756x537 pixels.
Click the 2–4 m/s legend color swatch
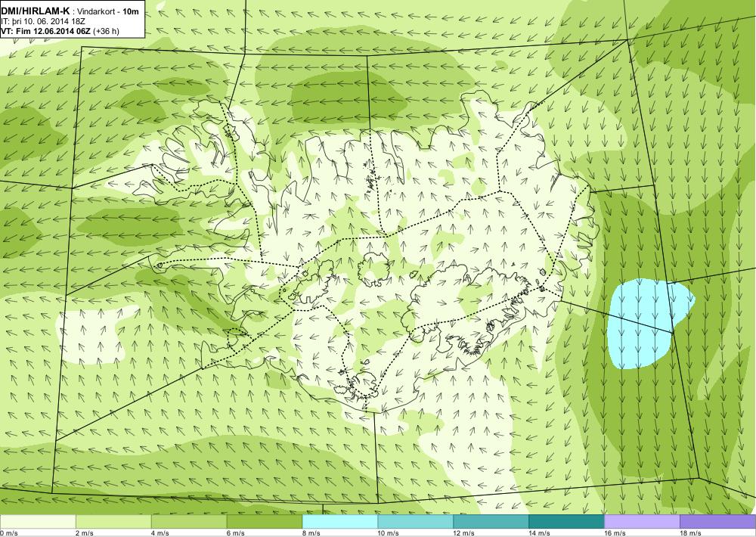(x=114, y=522)
